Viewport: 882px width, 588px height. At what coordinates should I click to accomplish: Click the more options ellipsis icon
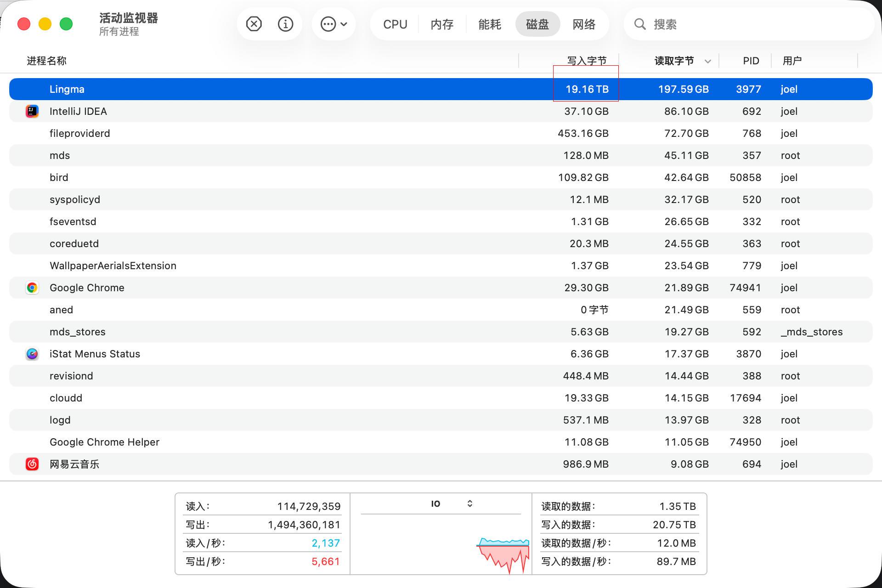click(x=328, y=24)
